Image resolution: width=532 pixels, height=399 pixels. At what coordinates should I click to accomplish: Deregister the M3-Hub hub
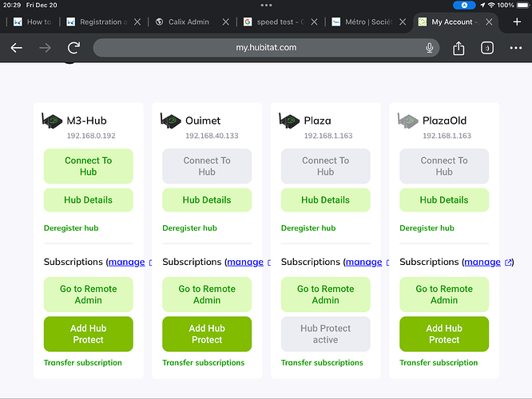coord(71,228)
